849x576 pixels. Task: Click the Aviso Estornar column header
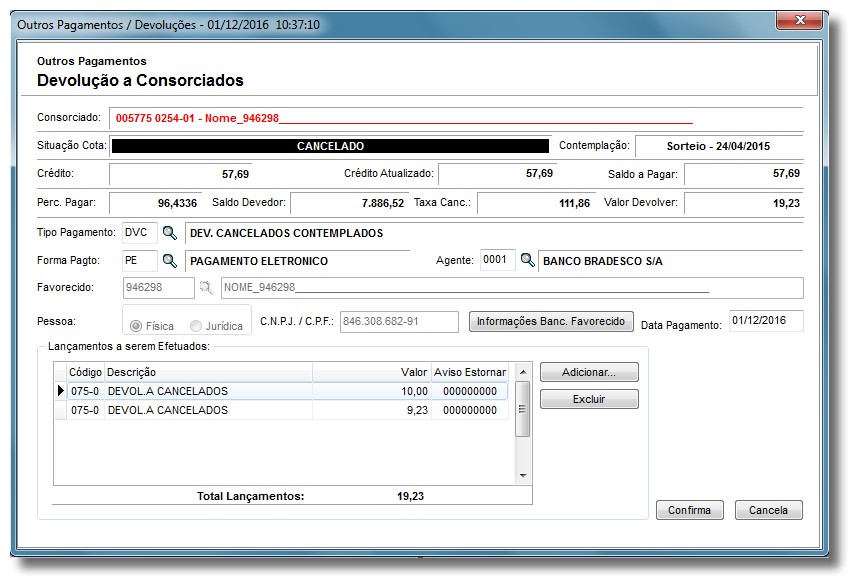[x=470, y=372]
